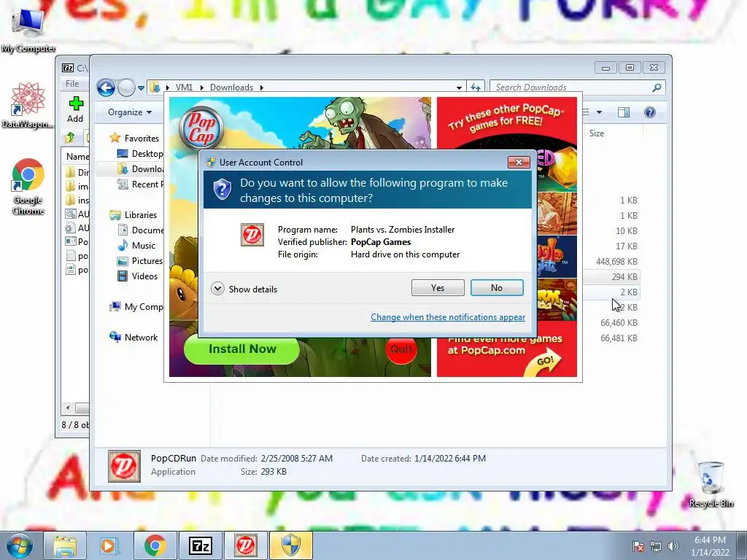Open DataWagon desktop shortcut
Viewport: 747px width, 560px height.
coord(28,106)
